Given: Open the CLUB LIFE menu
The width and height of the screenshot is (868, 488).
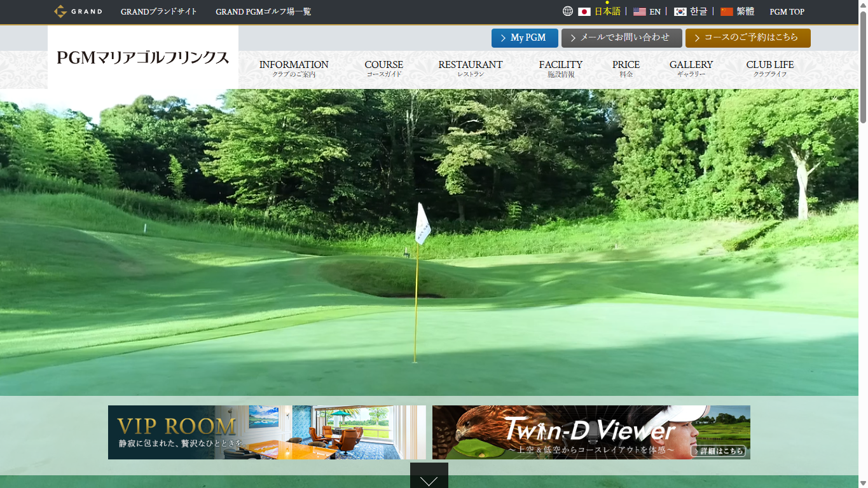Looking at the screenshot, I should [x=770, y=69].
